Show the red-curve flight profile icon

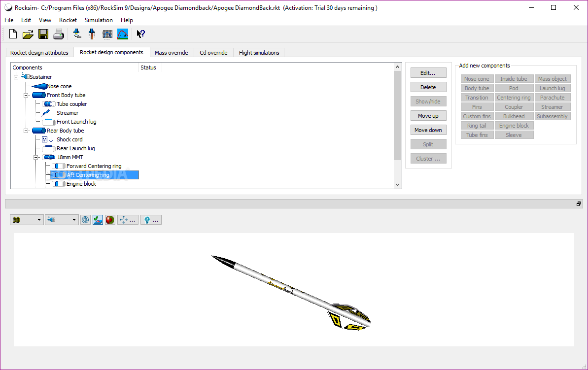[x=123, y=34]
